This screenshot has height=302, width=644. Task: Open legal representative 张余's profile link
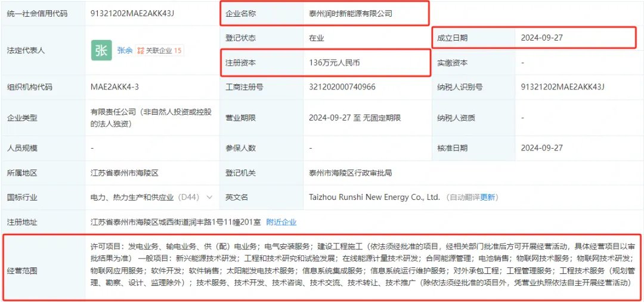click(x=125, y=51)
